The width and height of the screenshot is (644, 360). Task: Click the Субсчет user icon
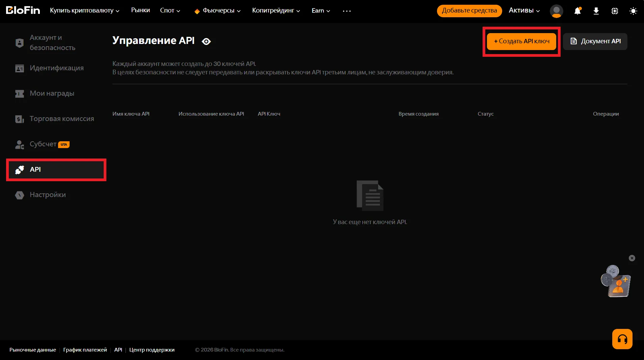tap(20, 145)
